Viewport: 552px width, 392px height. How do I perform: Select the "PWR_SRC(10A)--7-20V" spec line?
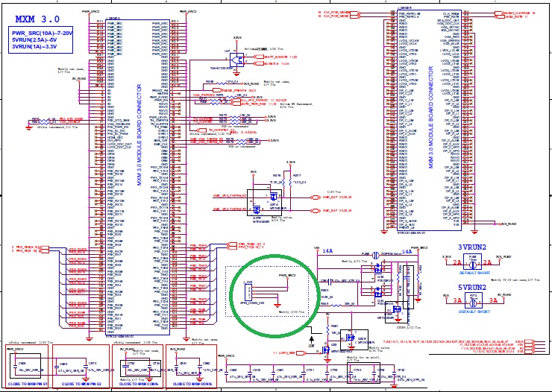coord(42,33)
